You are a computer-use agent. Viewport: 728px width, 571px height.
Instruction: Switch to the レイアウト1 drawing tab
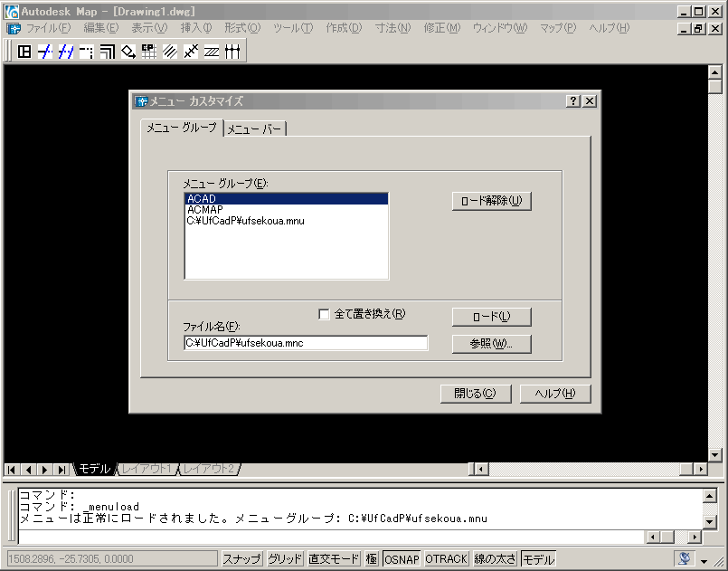coord(147,470)
